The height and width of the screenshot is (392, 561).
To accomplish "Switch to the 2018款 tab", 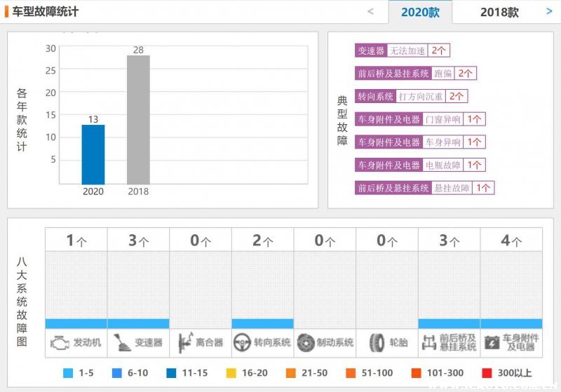I will click(x=499, y=12).
